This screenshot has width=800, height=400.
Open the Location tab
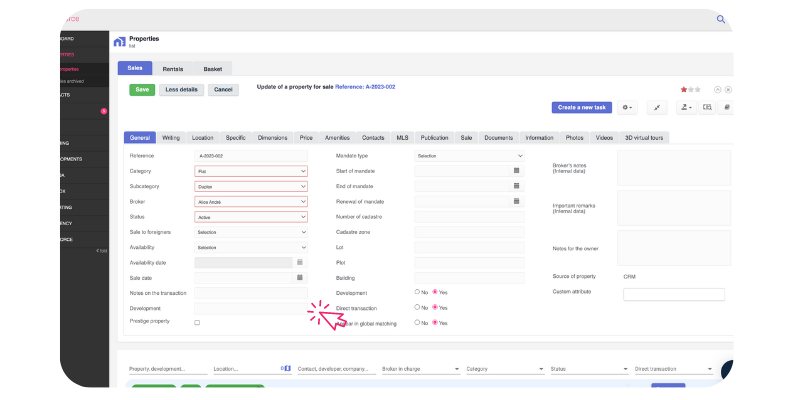point(203,138)
